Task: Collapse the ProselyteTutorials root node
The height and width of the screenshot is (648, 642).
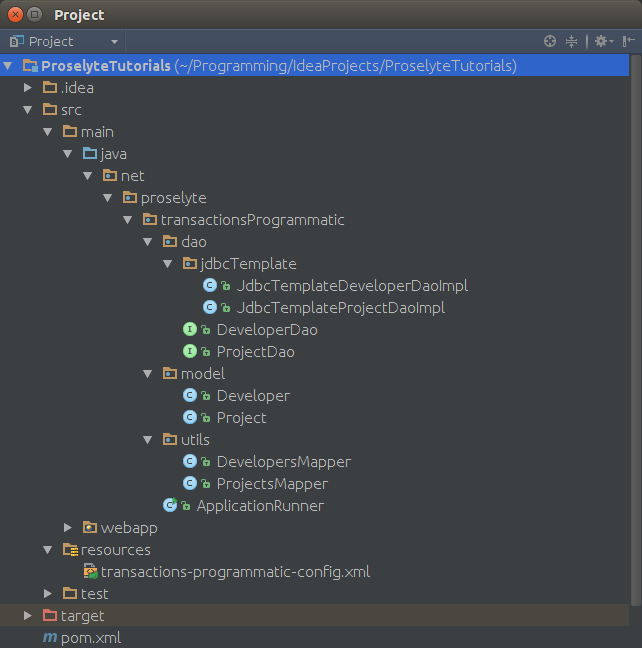Action: [x=8, y=66]
